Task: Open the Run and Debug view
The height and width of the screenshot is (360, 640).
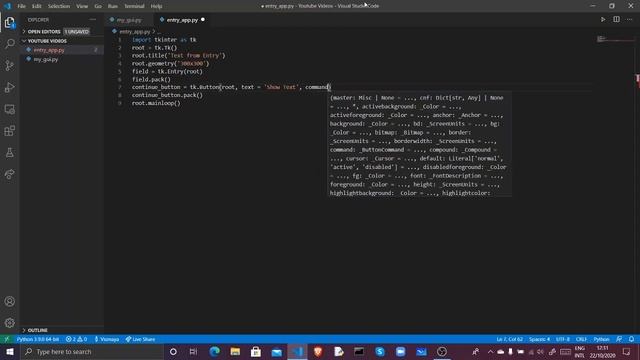Action: point(9,87)
